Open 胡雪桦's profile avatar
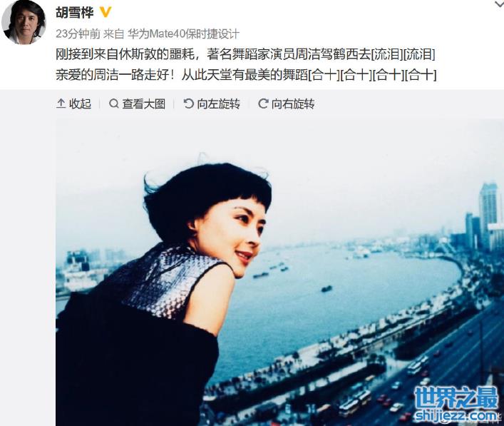The height and width of the screenshot is (426, 504). 24,22
